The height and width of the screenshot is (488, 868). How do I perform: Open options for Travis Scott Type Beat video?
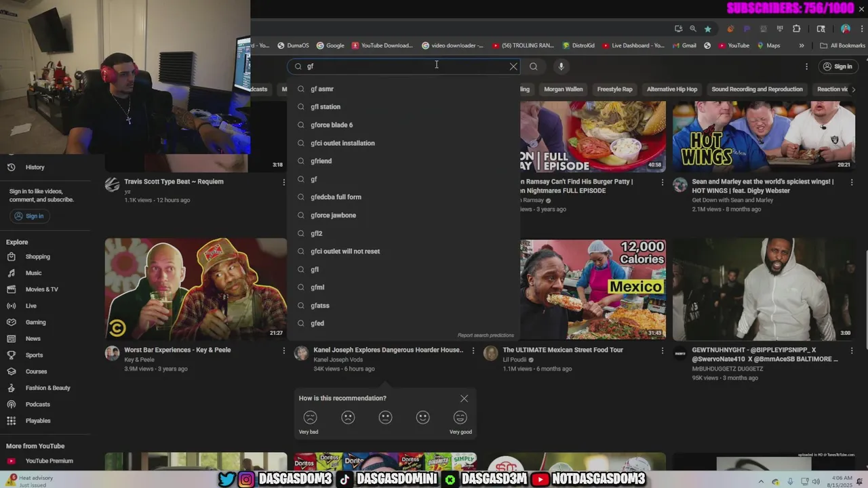pos(283,182)
